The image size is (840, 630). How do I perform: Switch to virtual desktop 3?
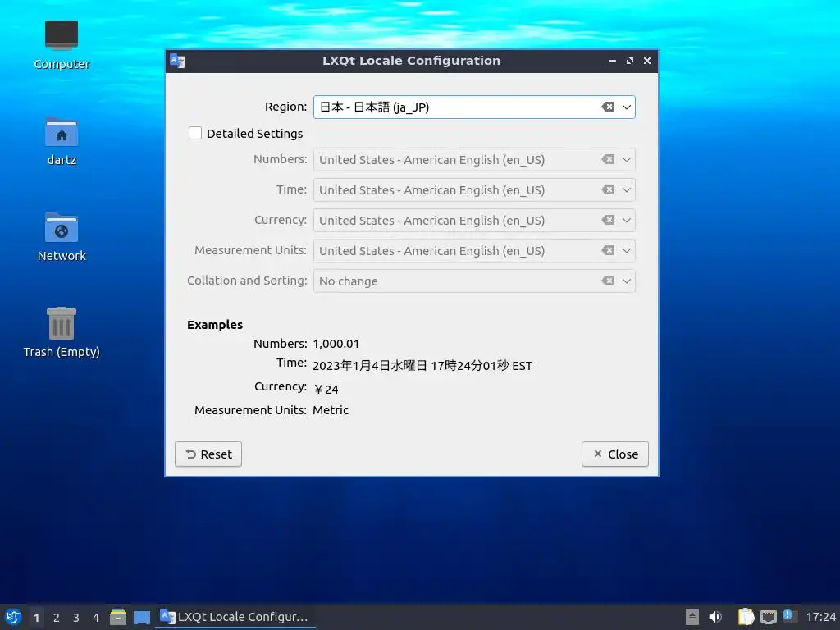point(76,618)
